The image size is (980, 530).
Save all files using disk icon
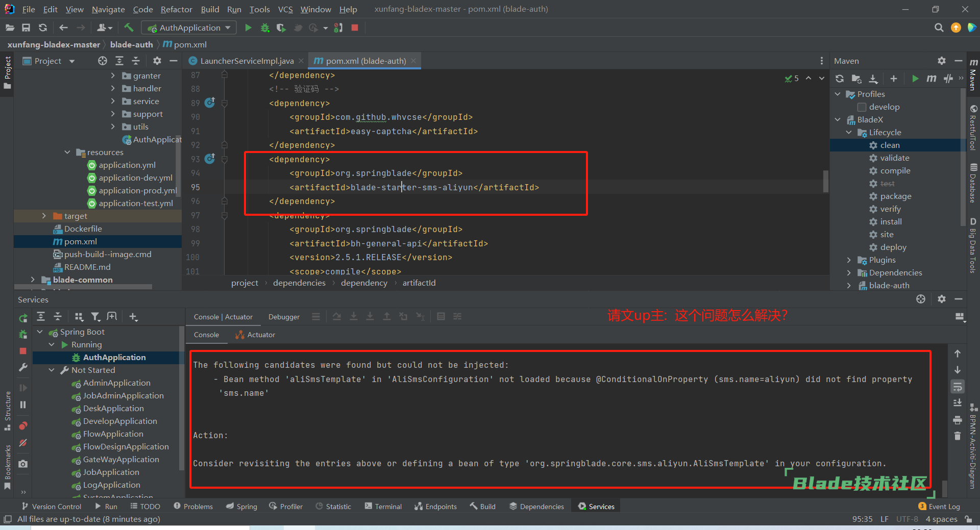(26, 28)
